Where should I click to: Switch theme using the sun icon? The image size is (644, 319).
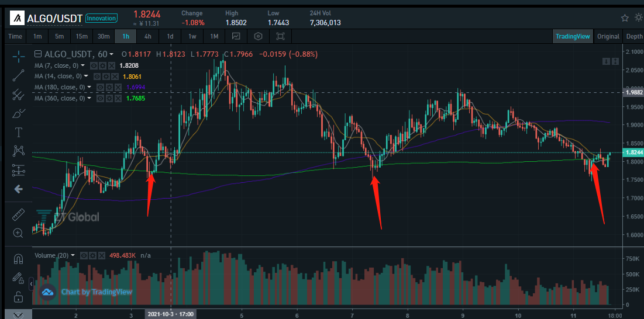pyautogui.click(x=639, y=18)
